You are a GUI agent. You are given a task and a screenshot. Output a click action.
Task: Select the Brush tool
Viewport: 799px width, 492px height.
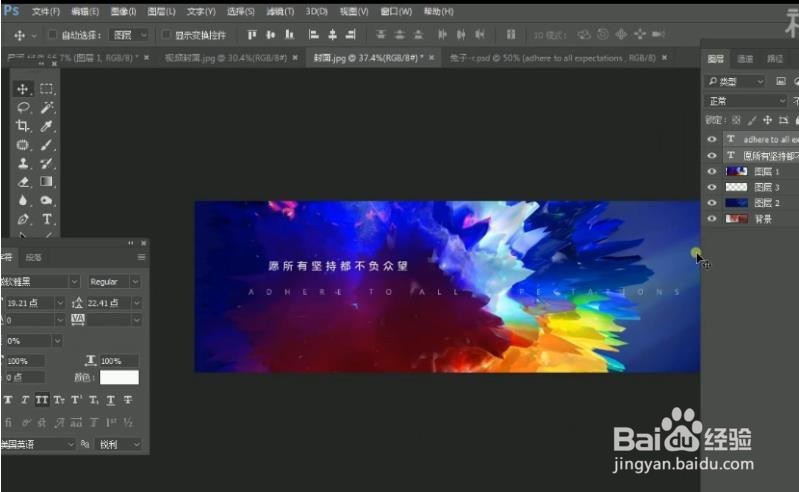(x=46, y=145)
